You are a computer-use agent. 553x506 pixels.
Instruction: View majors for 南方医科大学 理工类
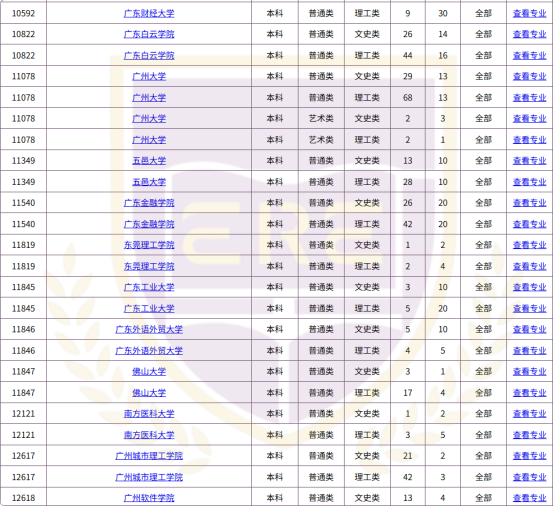coord(529,435)
